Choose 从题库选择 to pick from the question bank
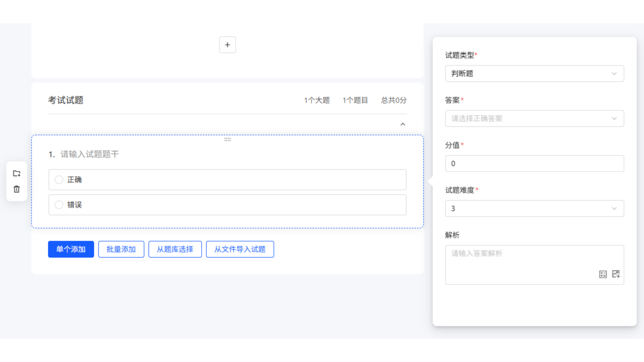644x362 pixels. [x=175, y=249]
